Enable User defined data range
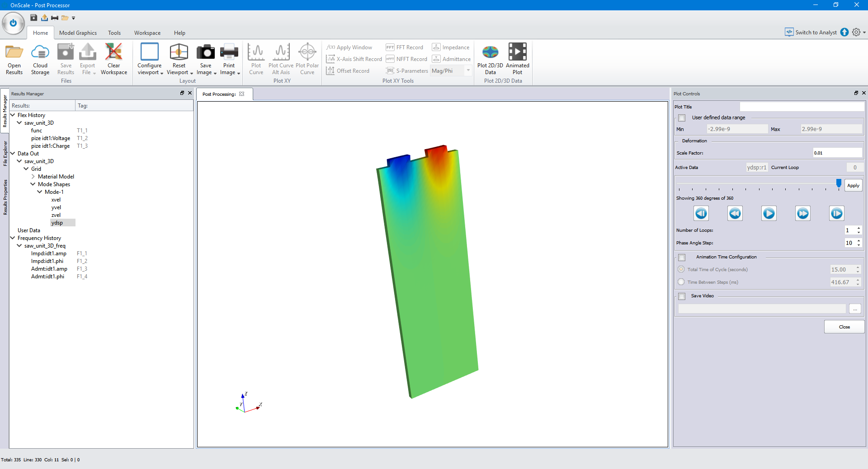The width and height of the screenshot is (868, 469). click(682, 118)
